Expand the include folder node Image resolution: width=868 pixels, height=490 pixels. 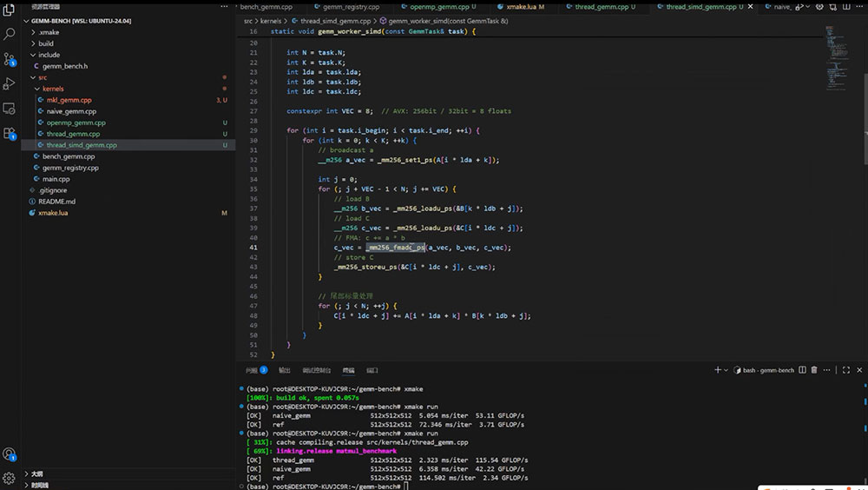pyautogui.click(x=49, y=55)
